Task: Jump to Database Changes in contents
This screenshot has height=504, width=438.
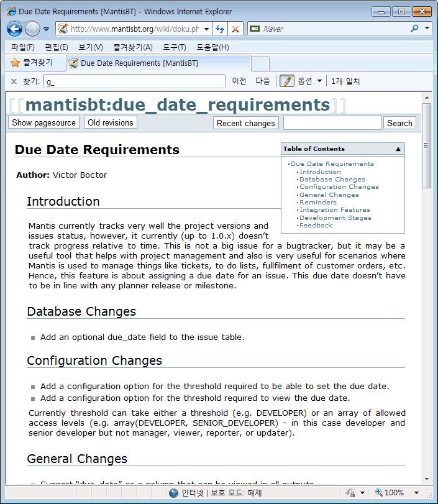Action: click(x=332, y=180)
